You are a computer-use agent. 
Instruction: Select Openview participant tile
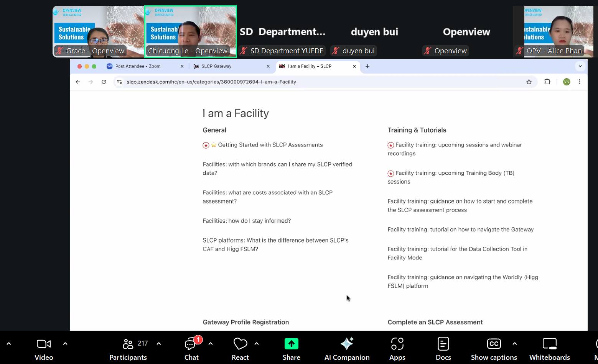point(467,31)
